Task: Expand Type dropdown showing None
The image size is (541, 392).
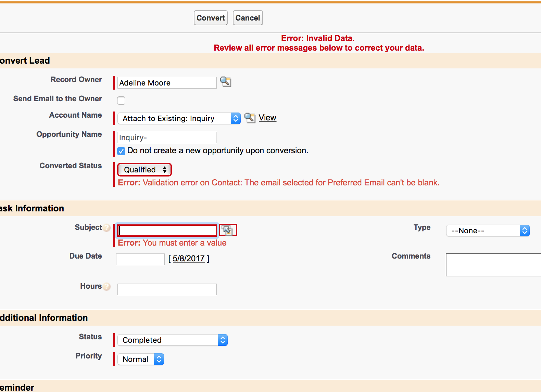Action: [x=488, y=231]
